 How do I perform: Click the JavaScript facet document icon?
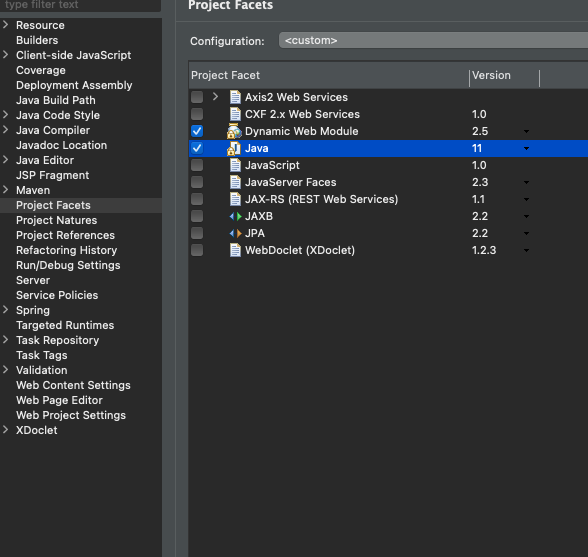(x=235, y=165)
